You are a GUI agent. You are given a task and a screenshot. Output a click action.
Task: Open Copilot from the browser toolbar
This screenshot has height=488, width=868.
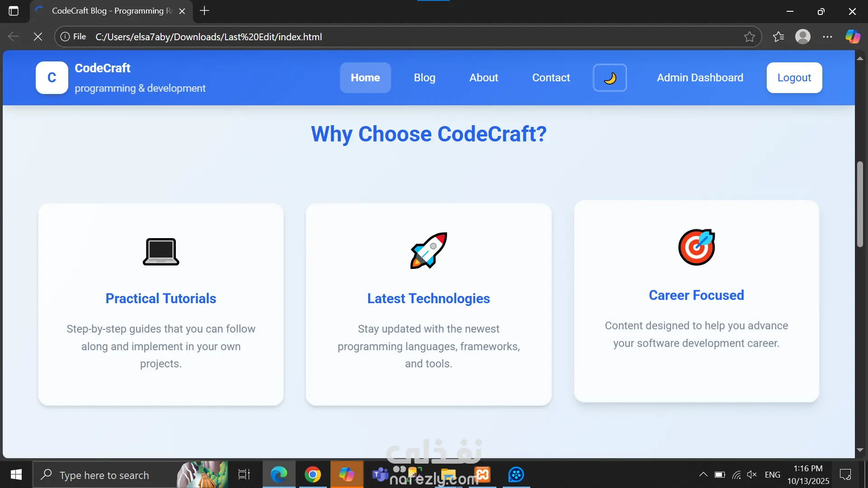click(853, 37)
